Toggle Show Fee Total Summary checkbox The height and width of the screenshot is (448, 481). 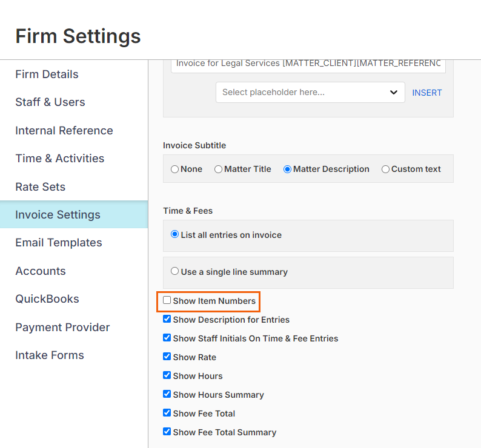pos(167,432)
